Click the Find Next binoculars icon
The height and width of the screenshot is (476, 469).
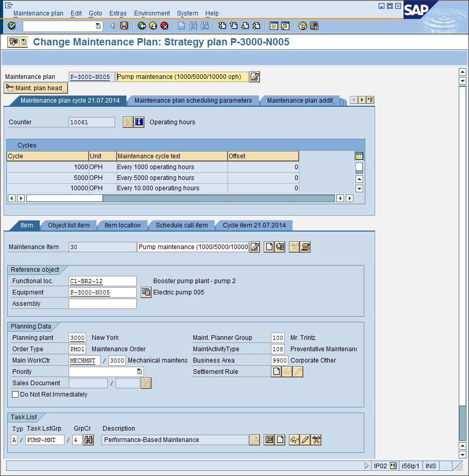click(x=205, y=26)
